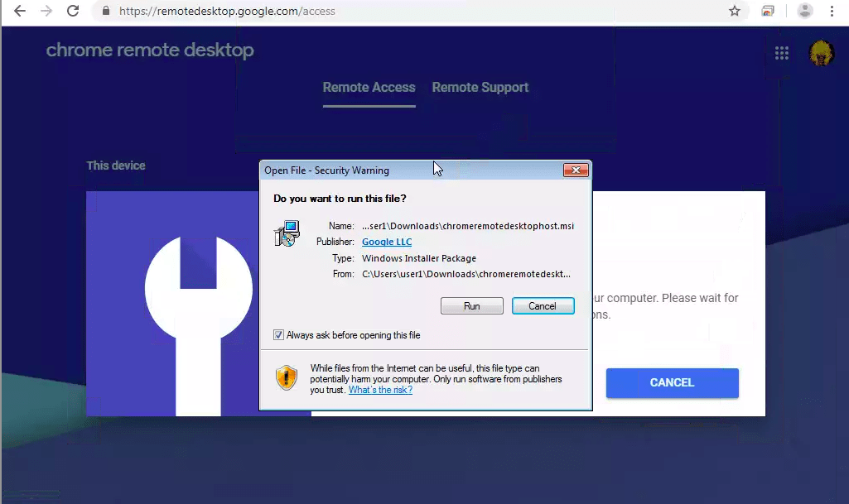Click the file name chromeremotedesktophost.msi text
Image resolution: width=849 pixels, height=504 pixels.
tap(468, 226)
